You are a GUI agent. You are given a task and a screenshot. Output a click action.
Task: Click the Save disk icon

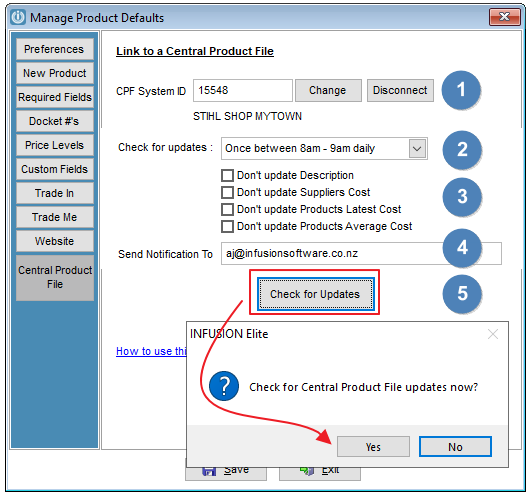tap(209, 471)
